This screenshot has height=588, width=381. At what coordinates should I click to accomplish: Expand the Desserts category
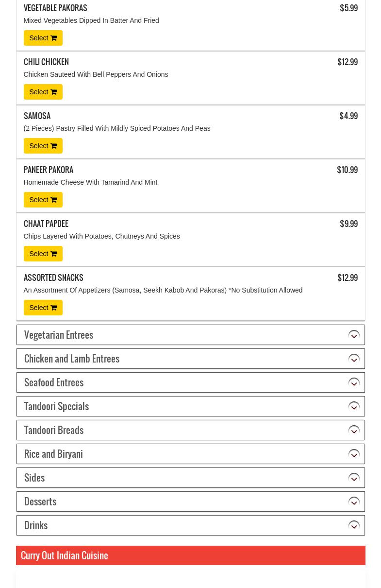[x=40, y=502]
